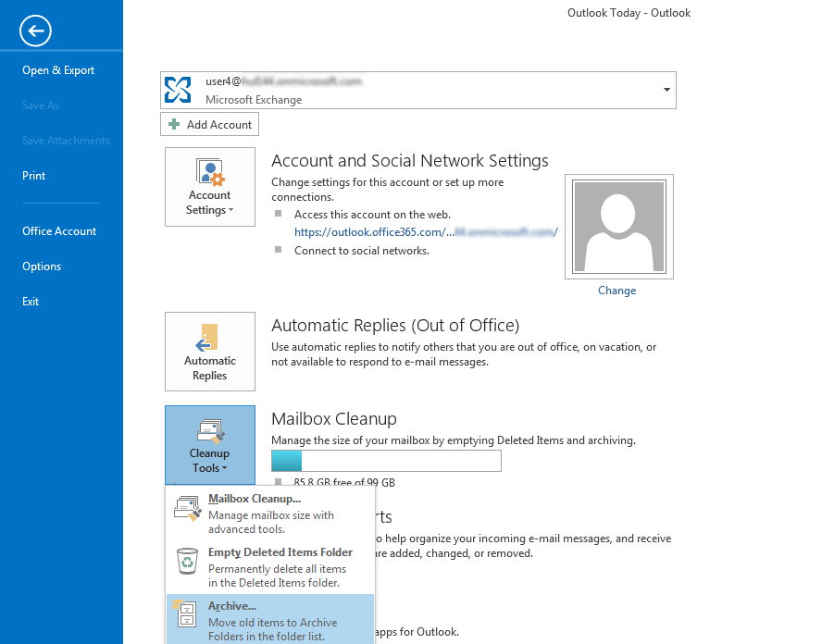Open Automatic Replies settings
The height and width of the screenshot is (644, 834).
tap(210, 352)
